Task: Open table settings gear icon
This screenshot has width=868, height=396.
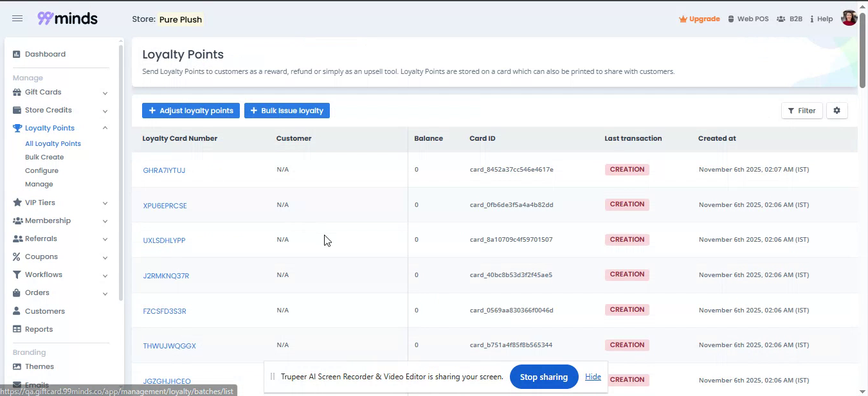Action: click(836, 111)
